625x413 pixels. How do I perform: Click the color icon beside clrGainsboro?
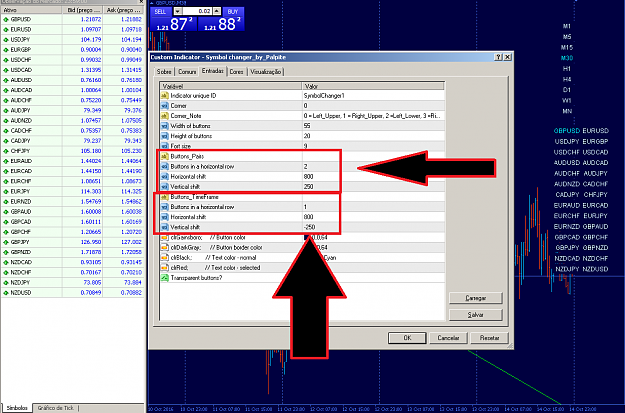coord(165,238)
